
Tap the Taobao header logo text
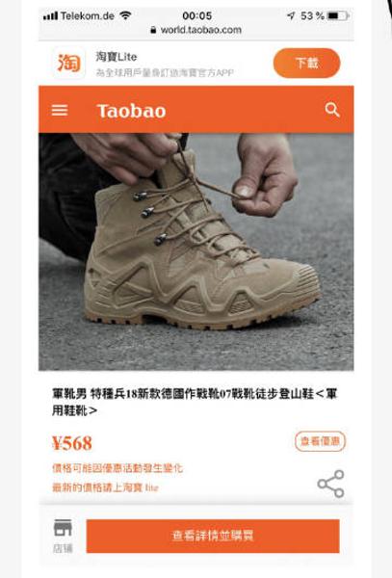click(131, 111)
